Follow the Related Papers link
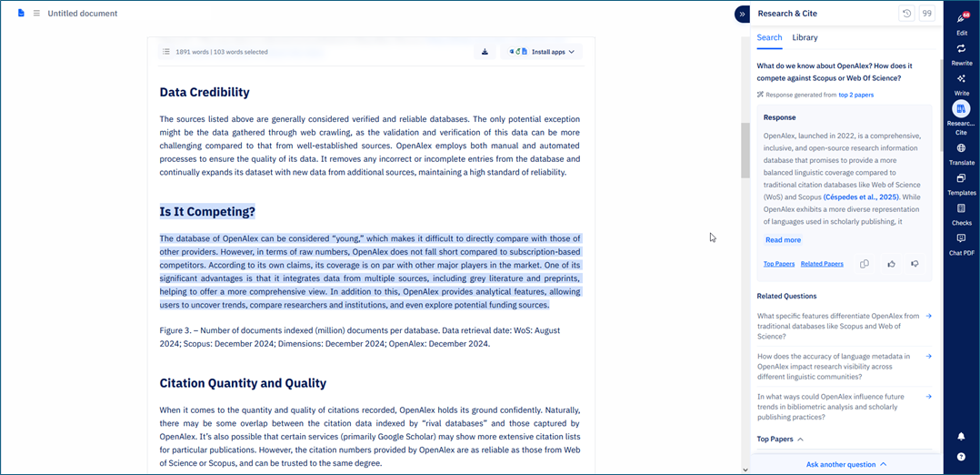980x475 pixels. click(x=822, y=264)
